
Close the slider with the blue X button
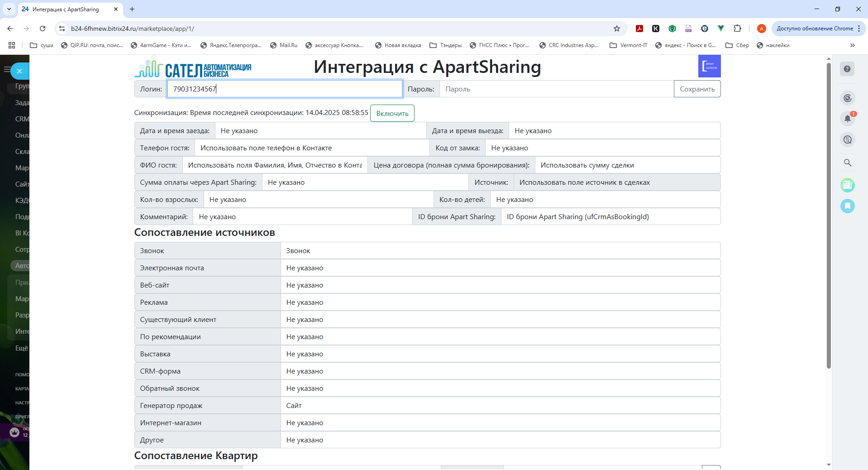[19, 71]
